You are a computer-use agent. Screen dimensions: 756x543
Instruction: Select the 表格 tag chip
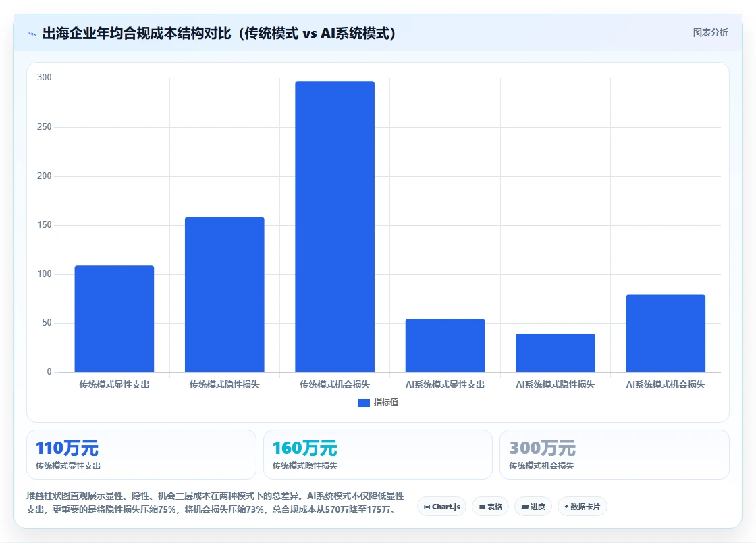point(490,507)
